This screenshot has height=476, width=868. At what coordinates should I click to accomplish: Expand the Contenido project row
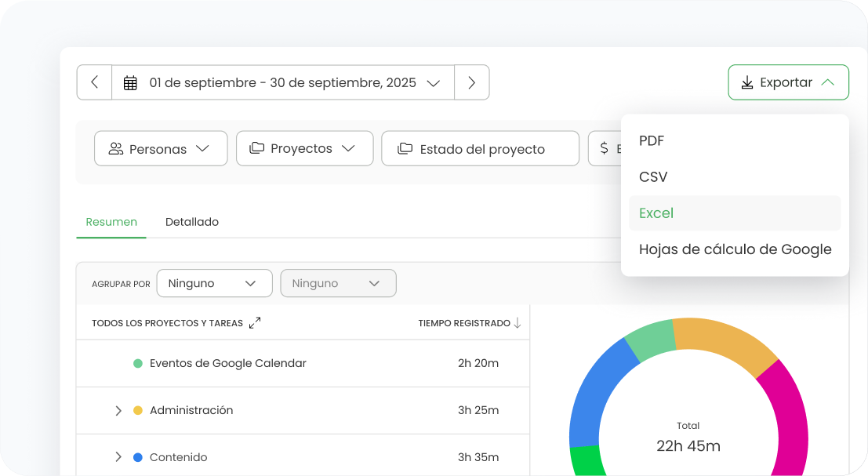[118, 457]
